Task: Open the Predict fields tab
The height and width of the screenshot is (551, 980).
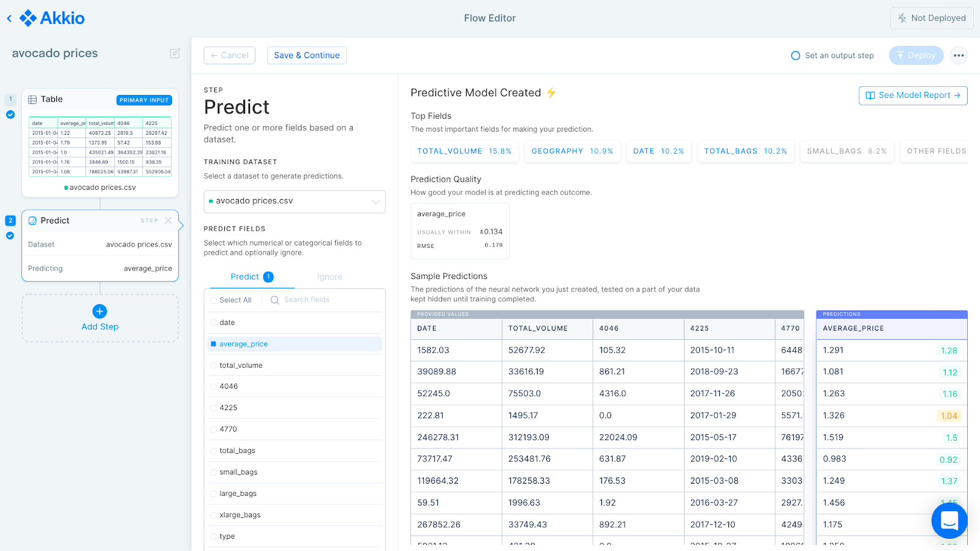Action: tap(244, 276)
